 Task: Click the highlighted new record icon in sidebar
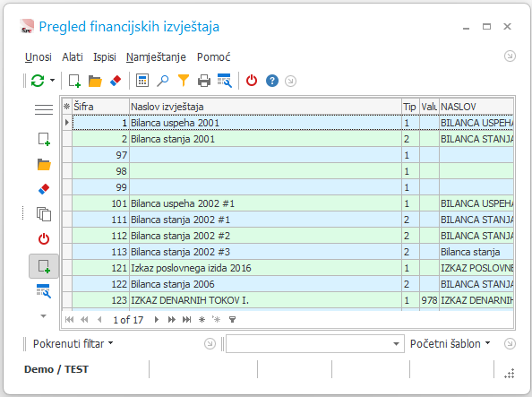44,266
